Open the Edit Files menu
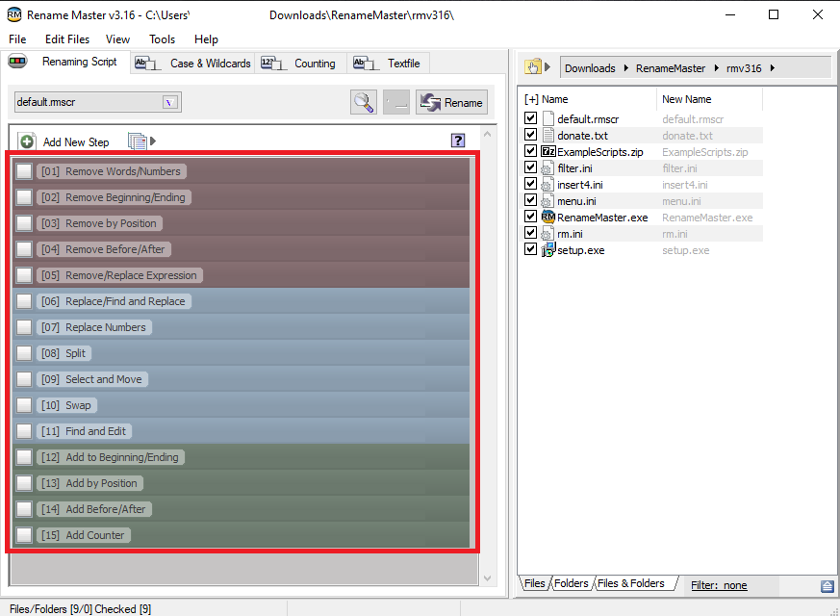 67,39
